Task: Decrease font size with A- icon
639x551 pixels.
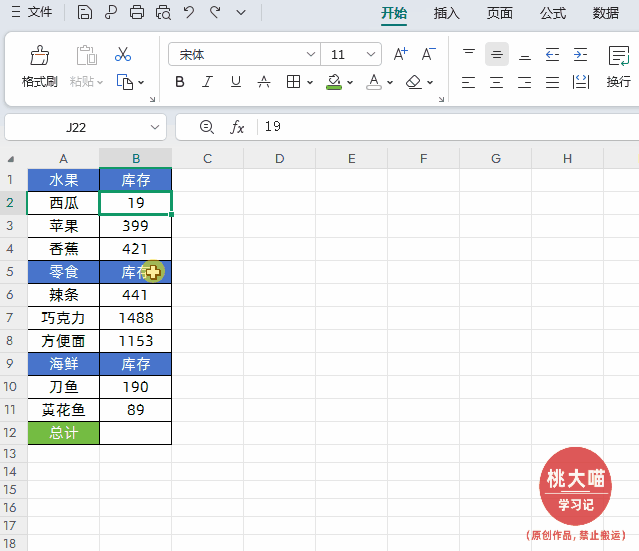Action: 428,54
